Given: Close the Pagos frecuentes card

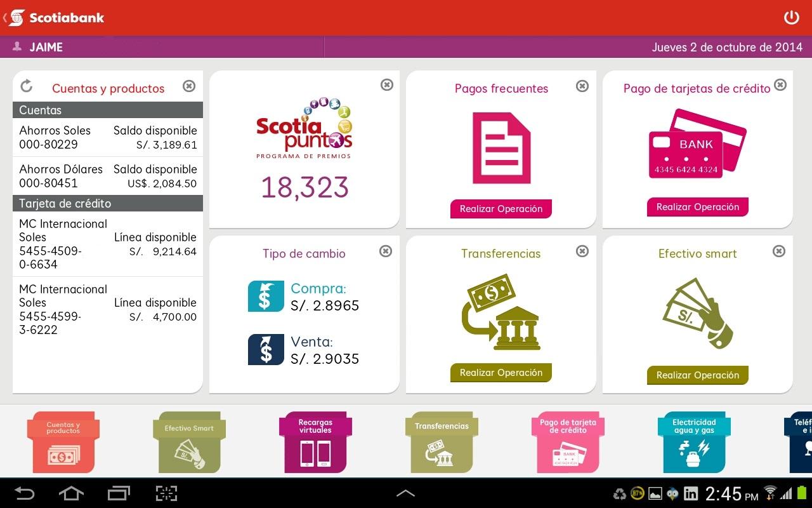Looking at the screenshot, I should click(582, 86).
